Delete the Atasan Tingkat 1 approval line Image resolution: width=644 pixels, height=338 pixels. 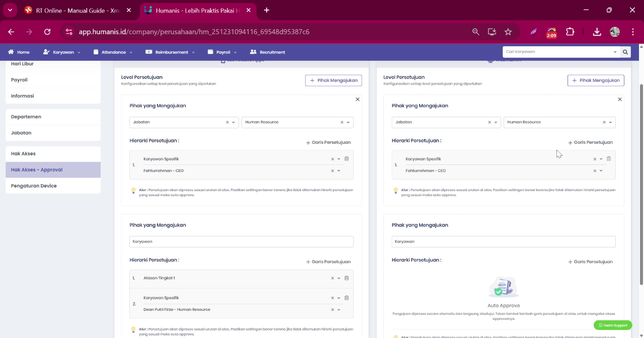(x=347, y=278)
